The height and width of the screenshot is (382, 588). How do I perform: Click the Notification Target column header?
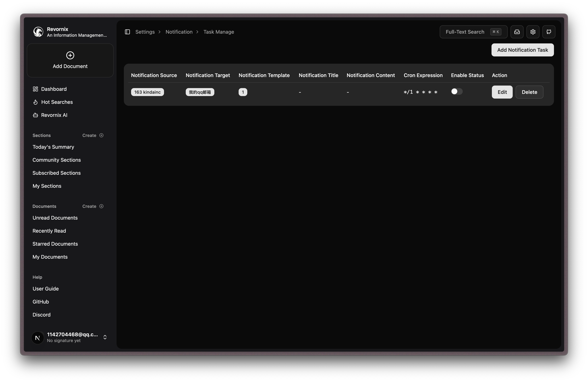point(207,75)
